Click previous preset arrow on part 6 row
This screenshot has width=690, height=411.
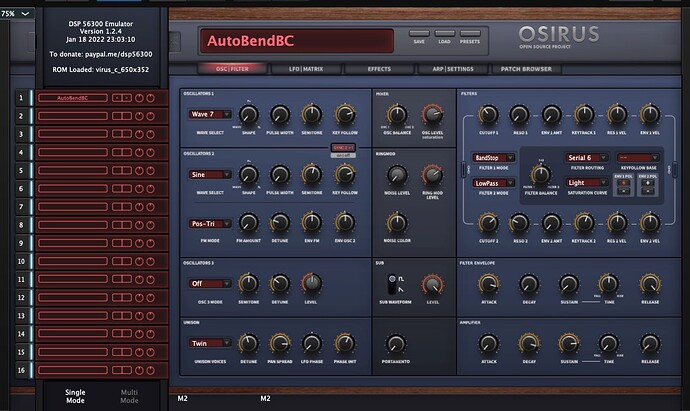[x=117, y=189]
